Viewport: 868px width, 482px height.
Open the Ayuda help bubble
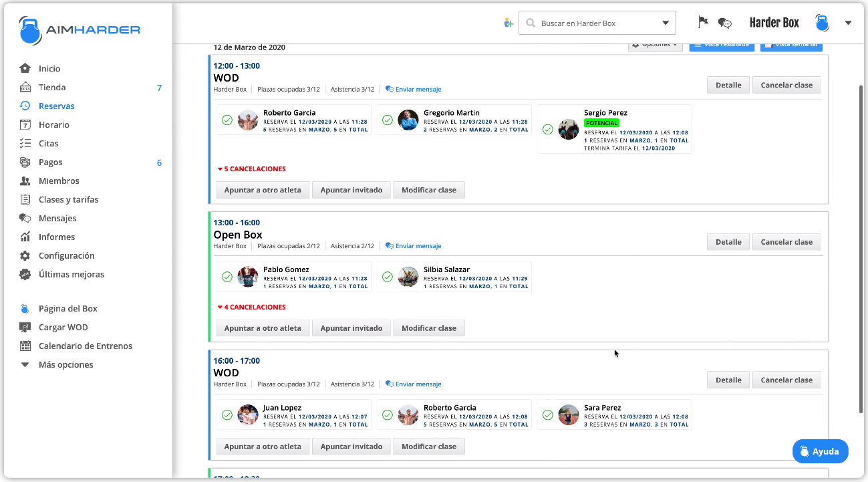(x=820, y=451)
